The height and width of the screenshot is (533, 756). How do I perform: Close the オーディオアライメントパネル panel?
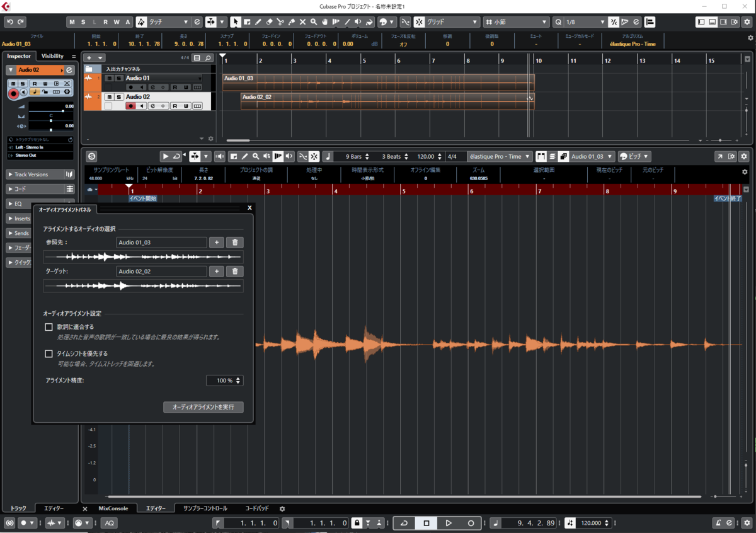tap(249, 208)
